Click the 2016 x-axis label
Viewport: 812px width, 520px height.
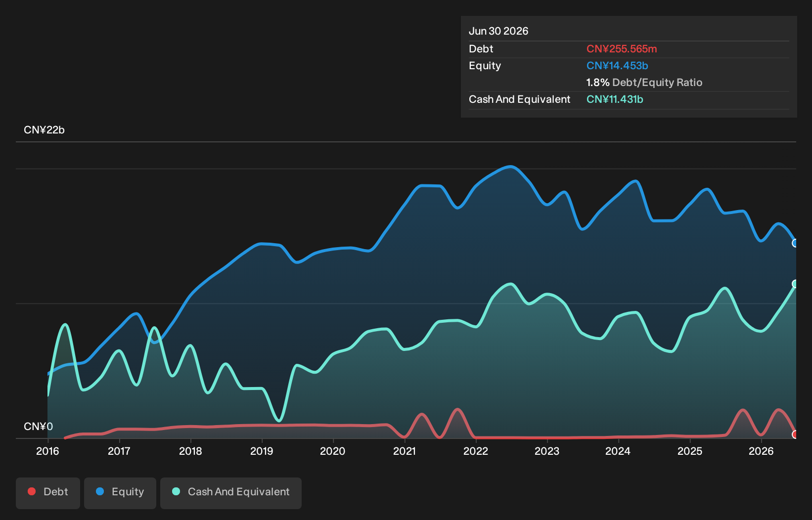point(47,451)
